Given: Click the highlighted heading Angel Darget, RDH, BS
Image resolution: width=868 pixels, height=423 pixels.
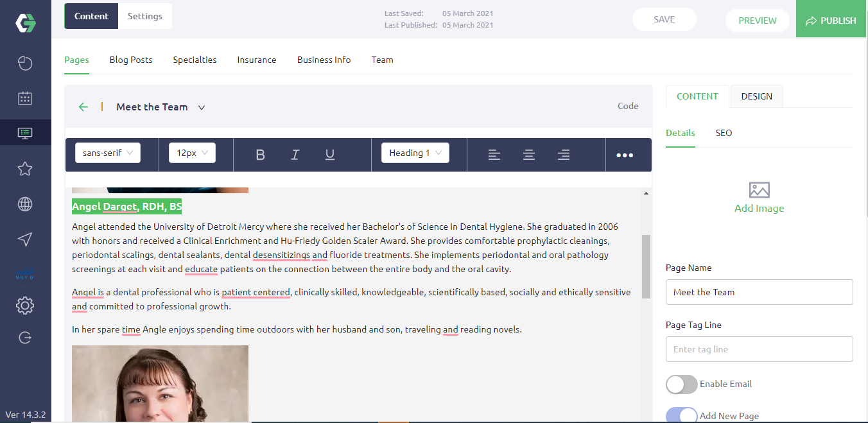Looking at the screenshot, I should [127, 207].
